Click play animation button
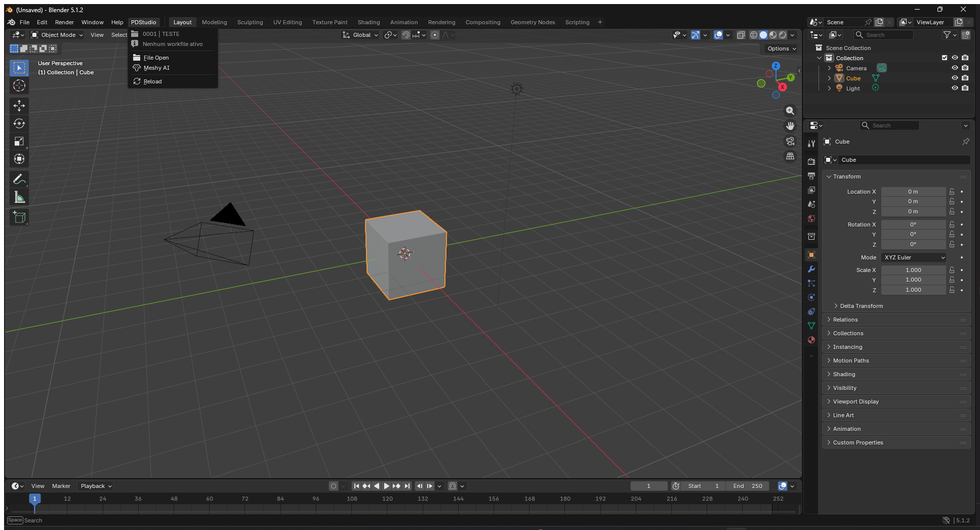This screenshot has width=980, height=530. point(386,486)
